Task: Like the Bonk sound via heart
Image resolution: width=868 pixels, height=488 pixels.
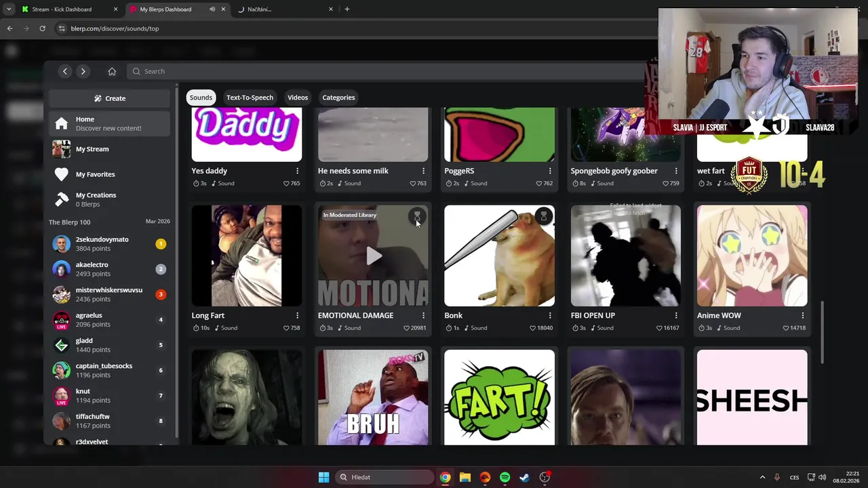Action: [533, 328]
